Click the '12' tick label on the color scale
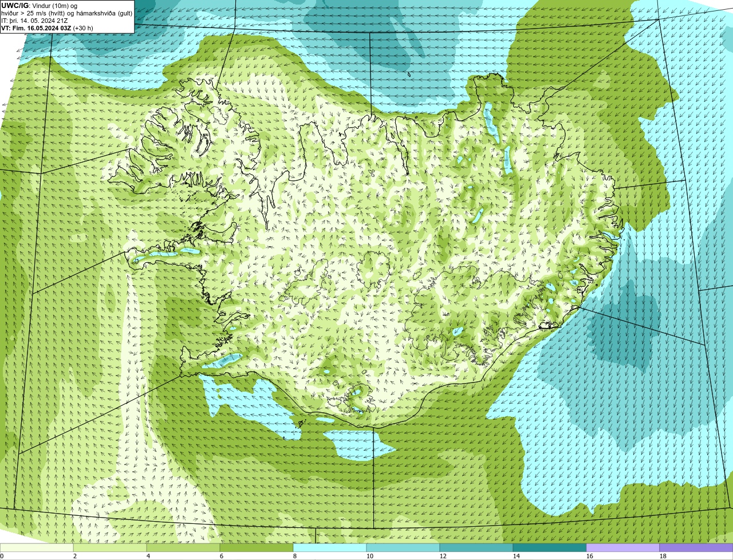The height and width of the screenshot is (560, 733). click(x=443, y=556)
